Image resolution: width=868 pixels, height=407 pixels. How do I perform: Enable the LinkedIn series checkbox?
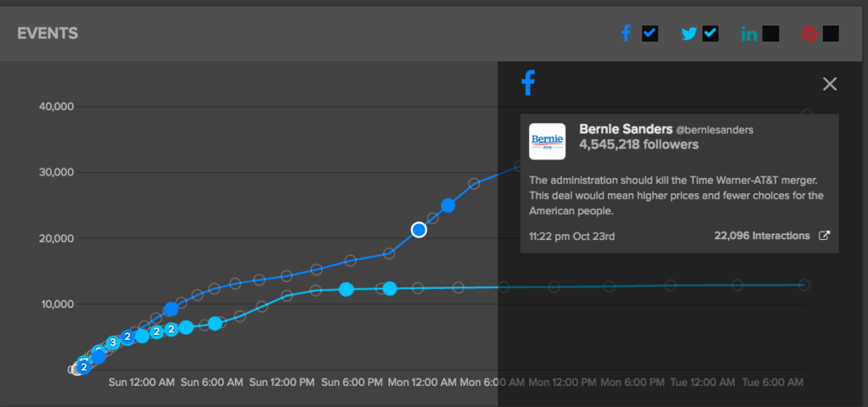[771, 34]
